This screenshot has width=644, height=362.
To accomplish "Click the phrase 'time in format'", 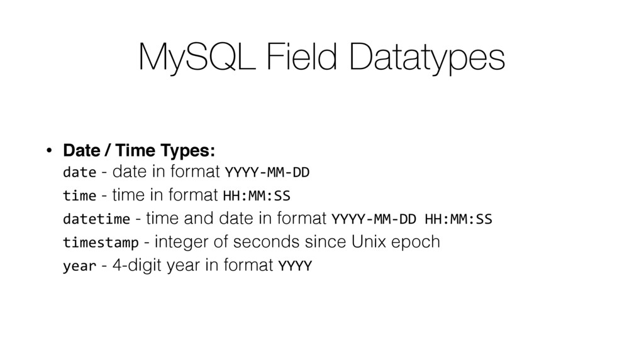I will (165, 195).
